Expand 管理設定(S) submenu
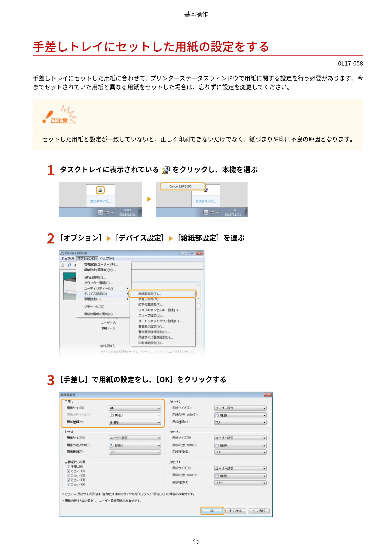392x555 pixels. tap(103, 299)
